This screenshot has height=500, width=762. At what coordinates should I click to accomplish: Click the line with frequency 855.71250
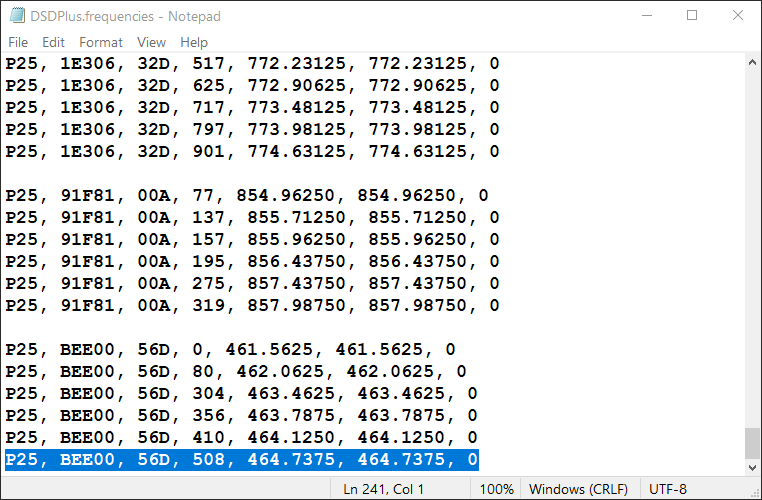(x=252, y=217)
